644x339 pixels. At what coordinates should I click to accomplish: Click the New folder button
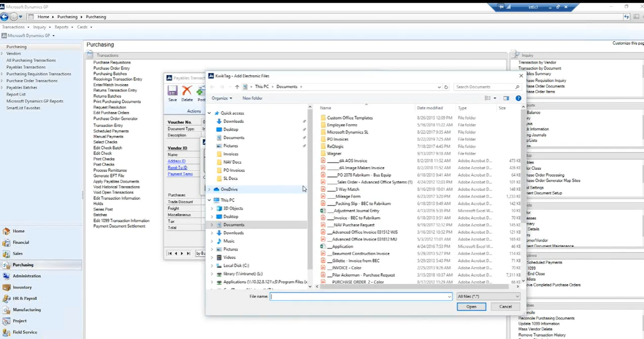252,98
